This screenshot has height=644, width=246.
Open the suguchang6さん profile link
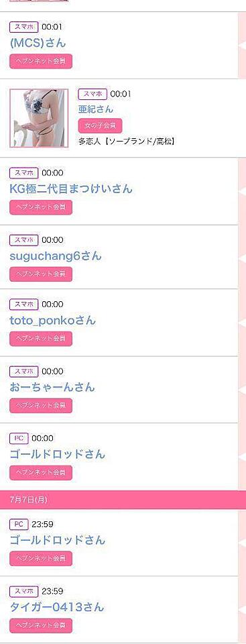pyautogui.click(x=55, y=256)
